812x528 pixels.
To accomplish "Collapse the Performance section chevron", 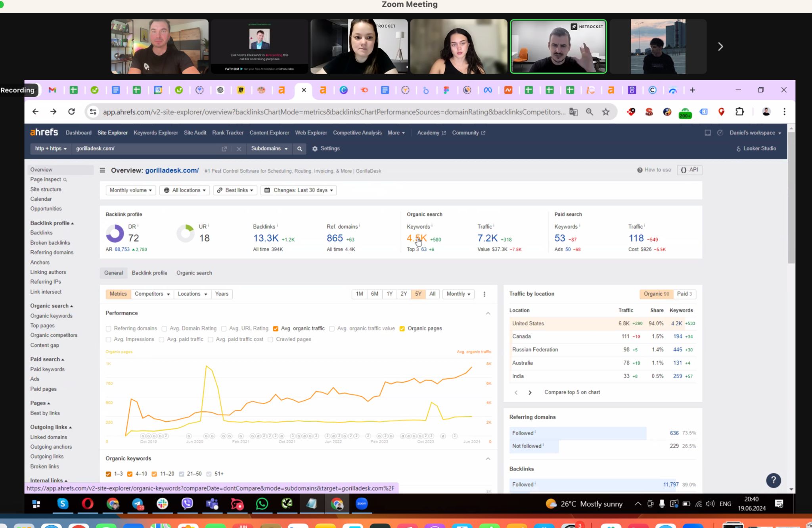I will [488, 313].
